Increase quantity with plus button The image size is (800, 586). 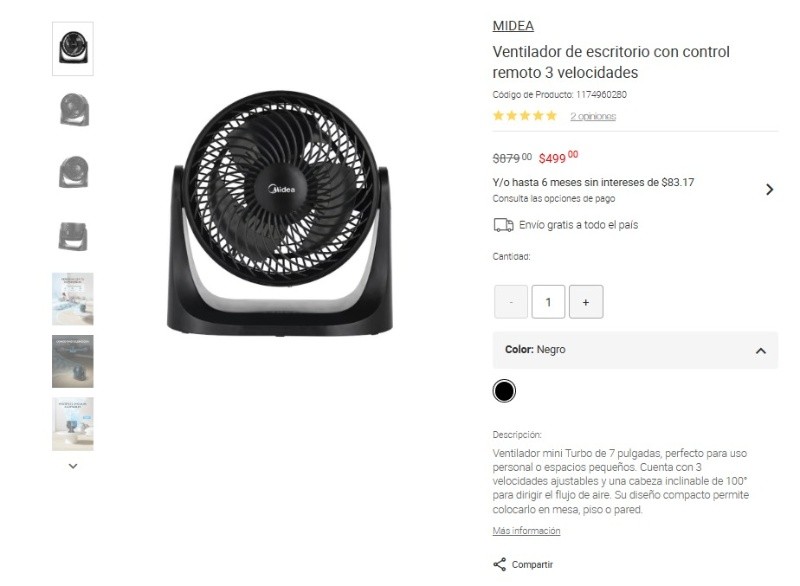pyautogui.click(x=586, y=302)
